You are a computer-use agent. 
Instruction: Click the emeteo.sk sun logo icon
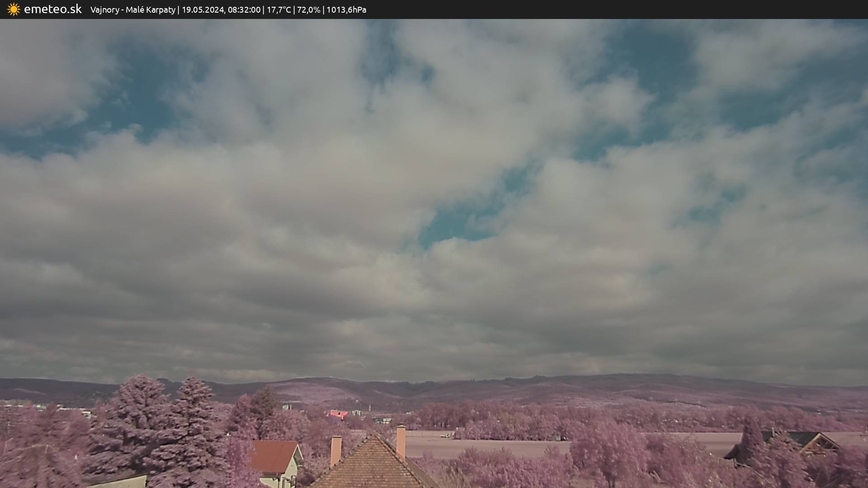coord(14,9)
